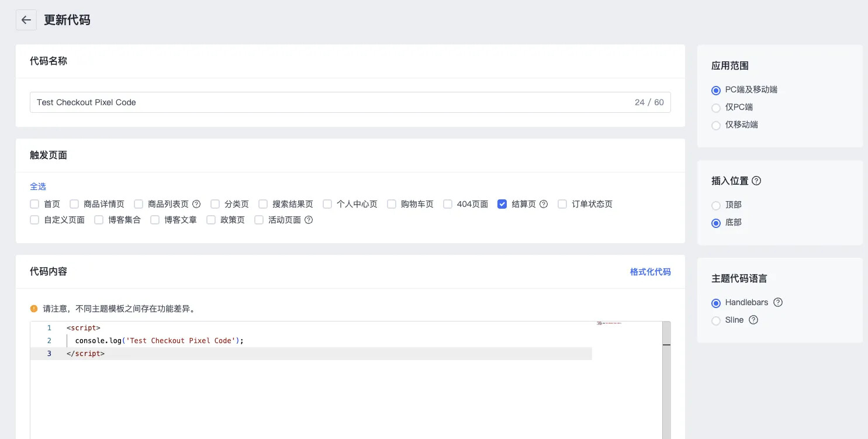Click the orange warning notice icon
This screenshot has width=868, height=439.
(34, 309)
